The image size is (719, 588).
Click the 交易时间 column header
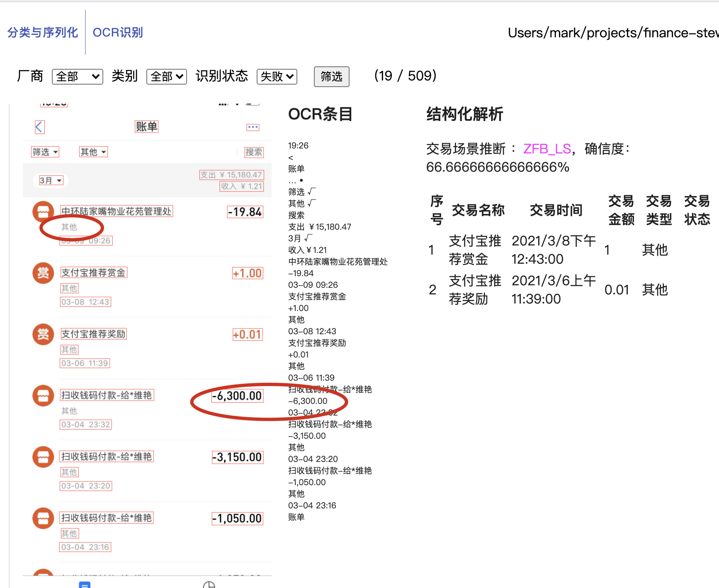coord(556,210)
